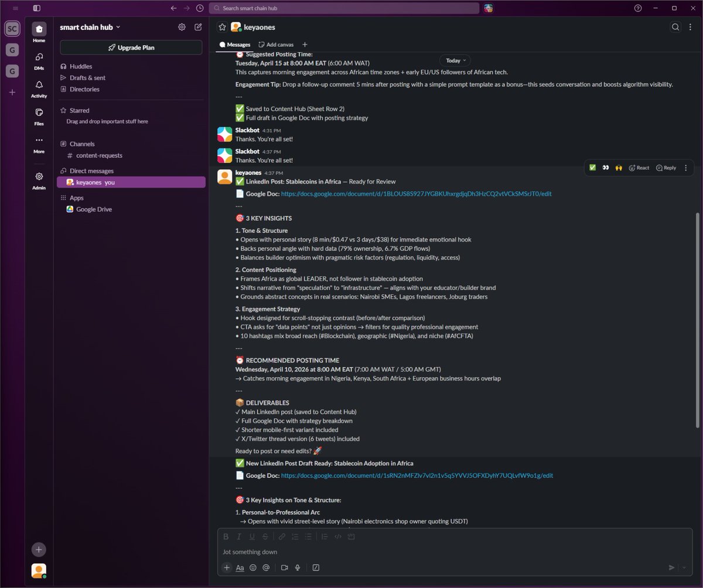The height and width of the screenshot is (588, 703).
Task: Search within conversation using magnifier icon
Action: pos(675,27)
